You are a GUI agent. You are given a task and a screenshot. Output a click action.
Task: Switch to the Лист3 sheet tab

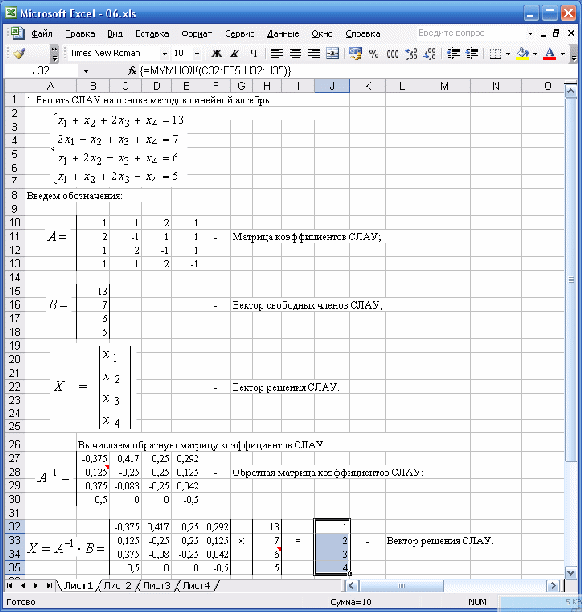coord(156,585)
